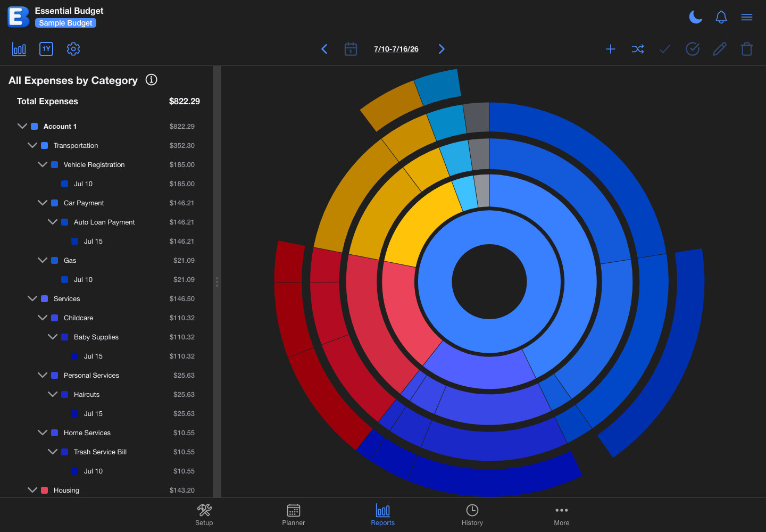Collapse the Car Payment group
Screen dimensions: 766x532
43,203
